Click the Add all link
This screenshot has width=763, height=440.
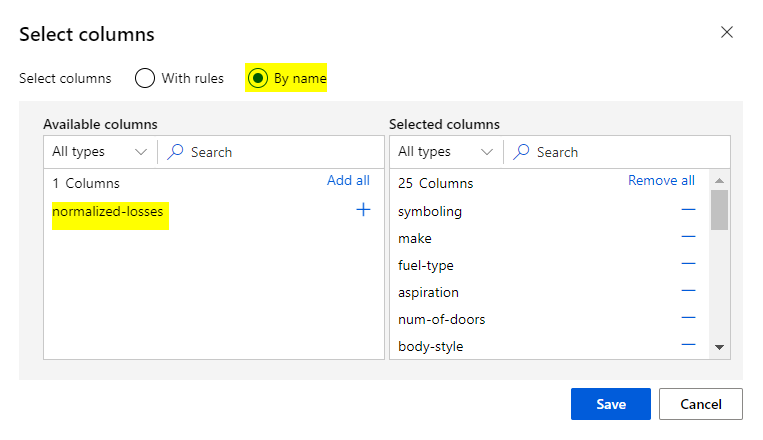348,181
